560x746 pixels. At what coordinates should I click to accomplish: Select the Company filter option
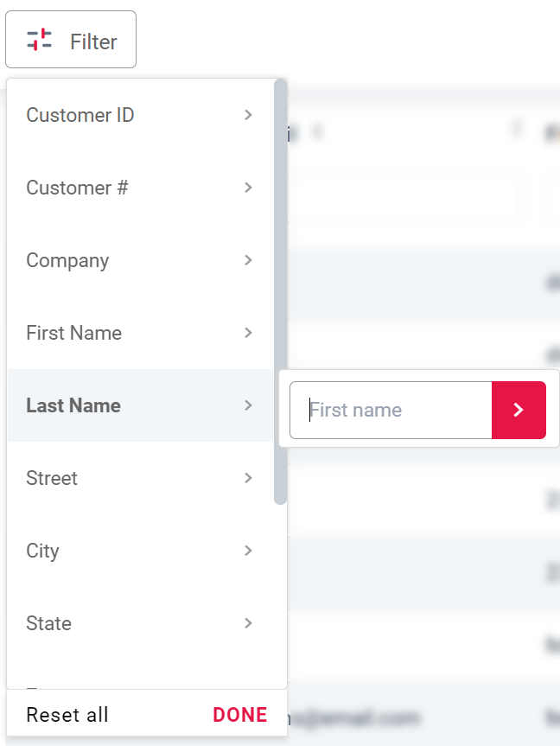67,260
